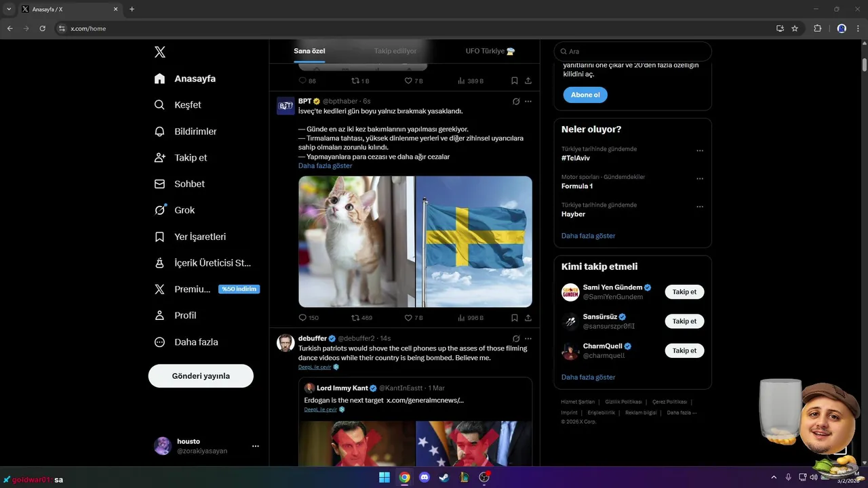Like the BPT post about cats
This screenshot has height=488, width=868.
(x=414, y=318)
